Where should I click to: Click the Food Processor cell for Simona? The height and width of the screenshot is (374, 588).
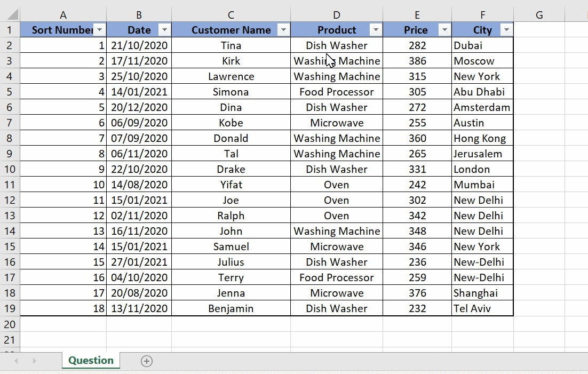point(336,92)
